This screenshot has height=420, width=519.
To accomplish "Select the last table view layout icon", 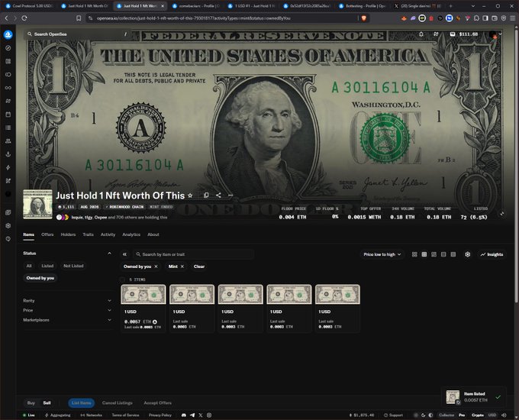I will click(x=453, y=254).
